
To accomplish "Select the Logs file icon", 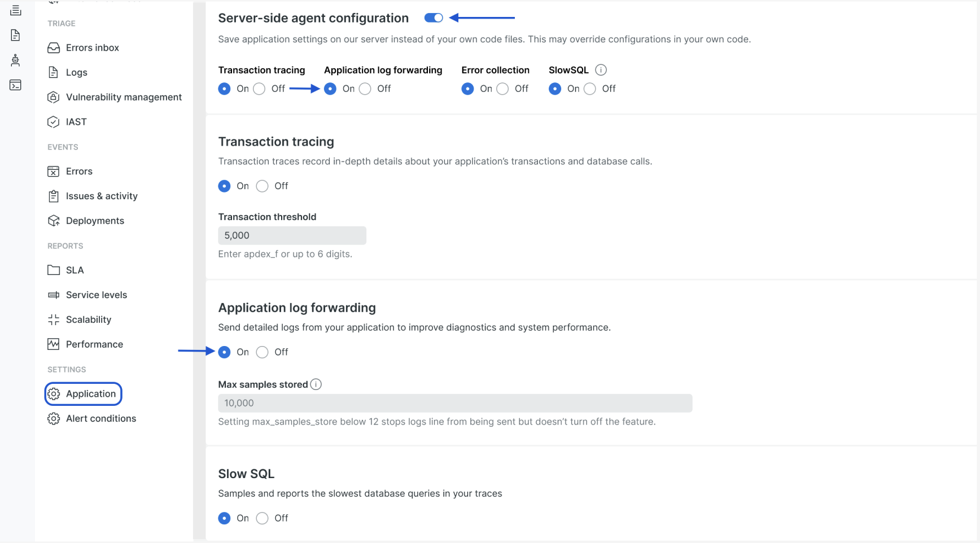I will [54, 72].
